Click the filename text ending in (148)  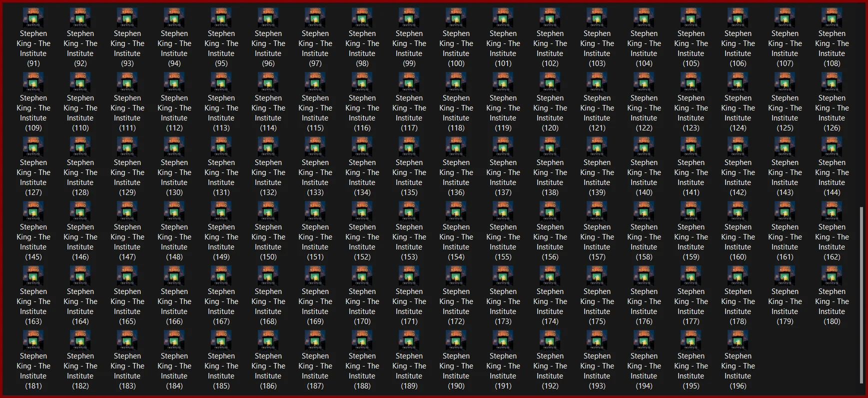[174, 242]
